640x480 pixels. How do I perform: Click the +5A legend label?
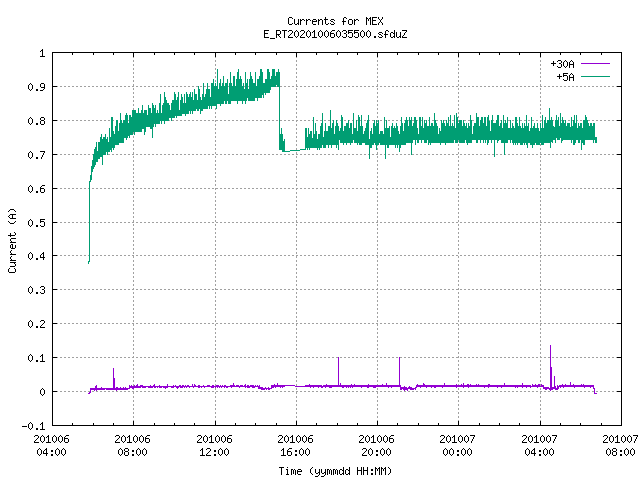click(x=565, y=77)
